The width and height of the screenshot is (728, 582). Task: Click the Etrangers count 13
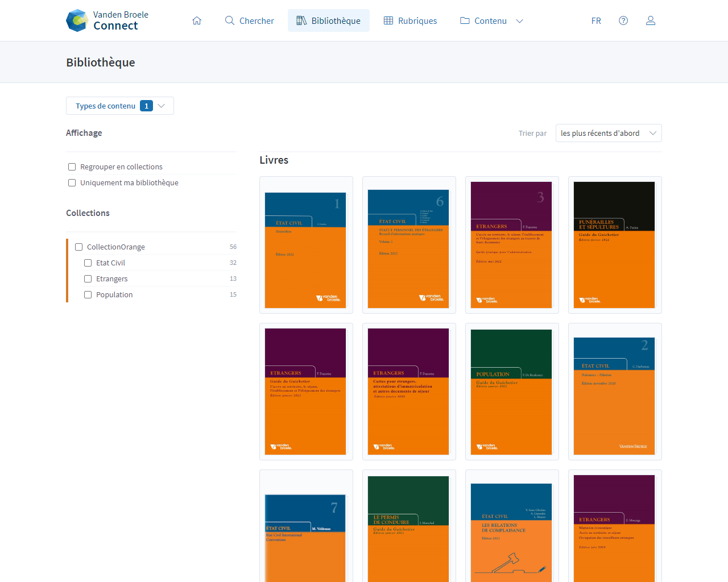[233, 278]
